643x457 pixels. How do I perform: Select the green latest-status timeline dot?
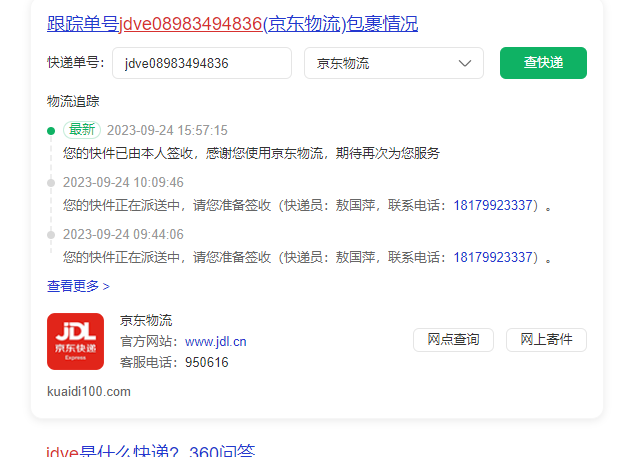point(51,130)
